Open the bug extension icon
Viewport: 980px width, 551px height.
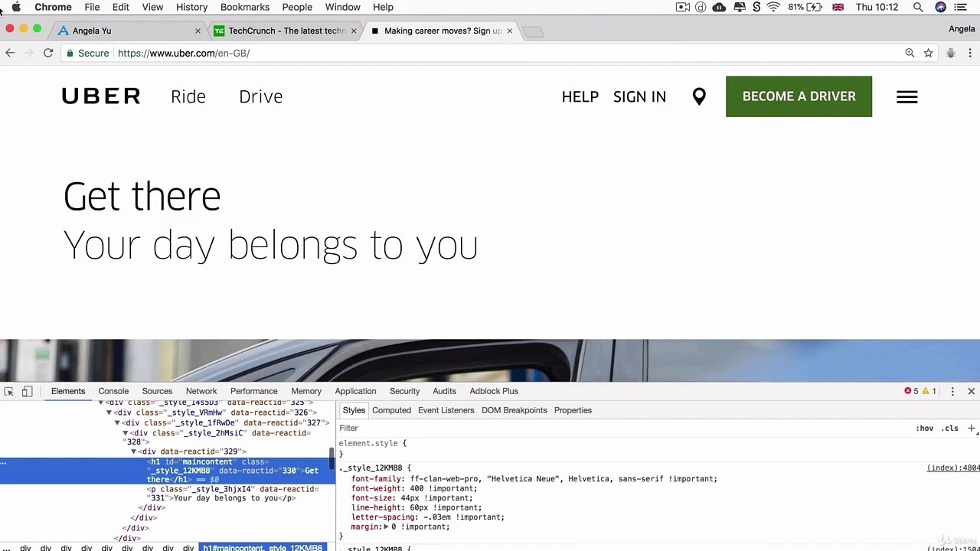(x=950, y=53)
